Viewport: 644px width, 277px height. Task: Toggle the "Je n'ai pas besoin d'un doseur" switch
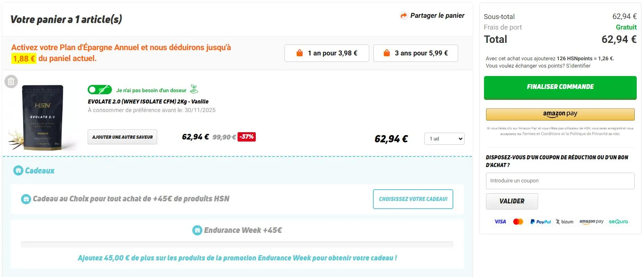(x=99, y=90)
